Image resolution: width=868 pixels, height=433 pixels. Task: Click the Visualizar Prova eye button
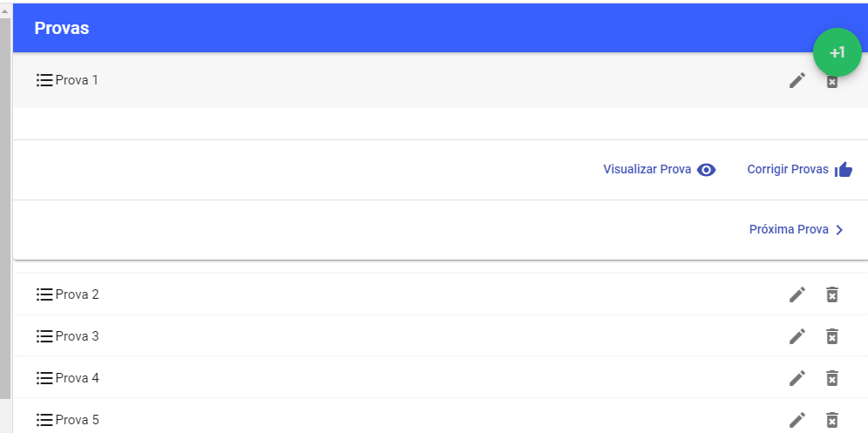point(660,170)
